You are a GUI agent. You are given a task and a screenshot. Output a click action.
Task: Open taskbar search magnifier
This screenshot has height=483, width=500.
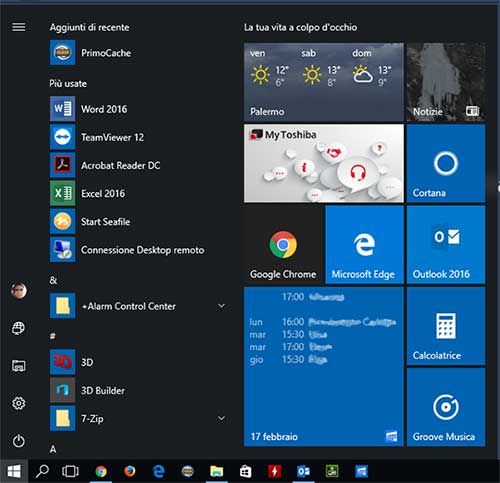pyautogui.click(x=42, y=471)
